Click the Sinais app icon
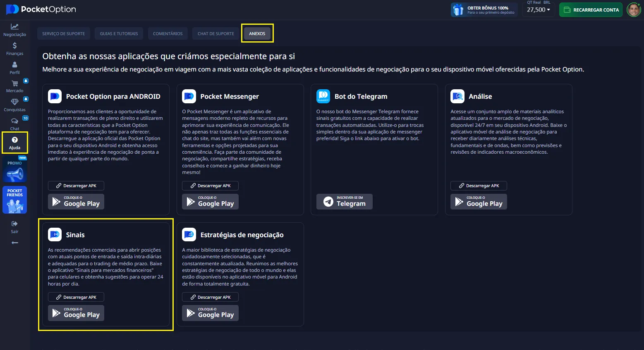 [55, 235]
